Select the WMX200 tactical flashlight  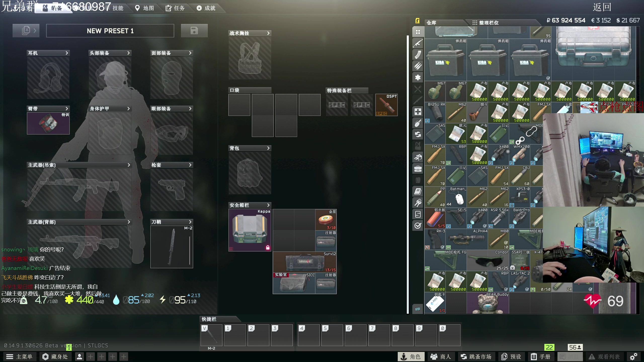pos(520,155)
